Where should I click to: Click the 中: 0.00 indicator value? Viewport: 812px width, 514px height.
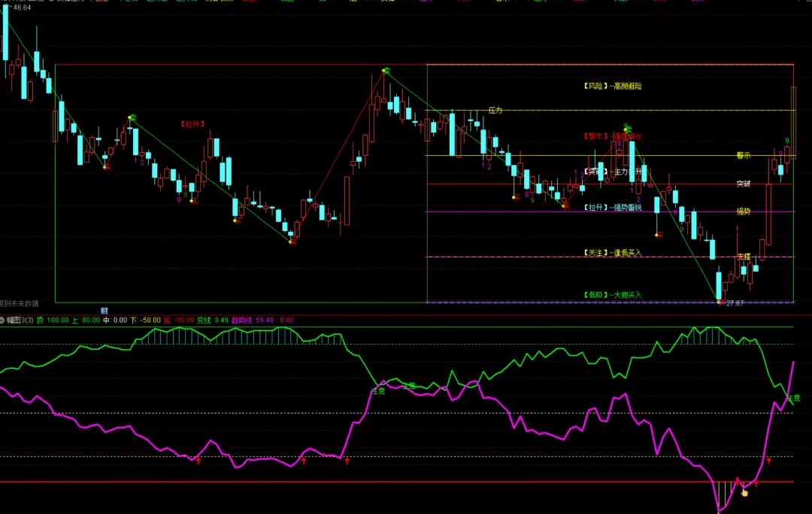115,320
